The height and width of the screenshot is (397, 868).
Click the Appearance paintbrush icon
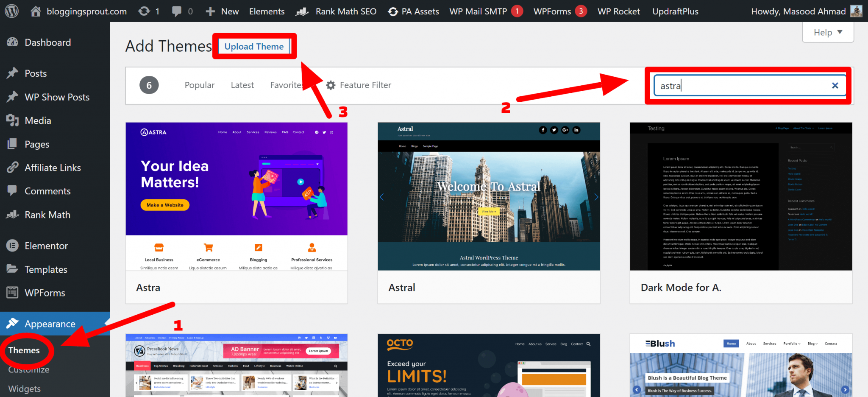pyautogui.click(x=12, y=324)
